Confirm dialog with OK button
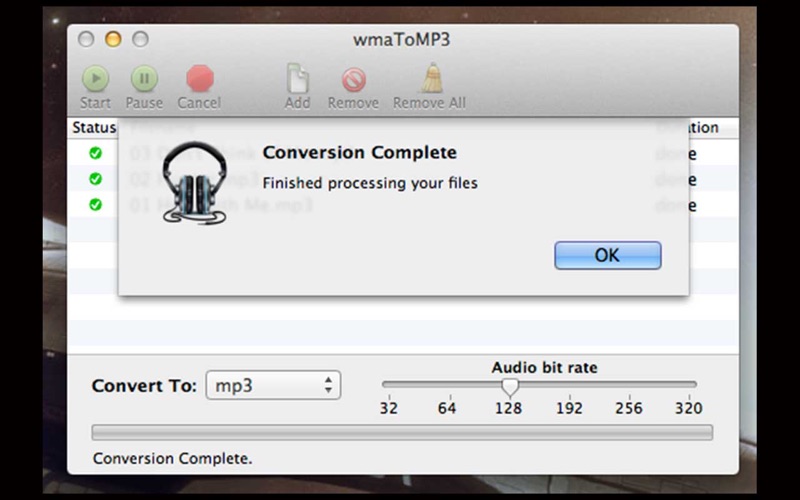800x500 pixels. (608, 255)
